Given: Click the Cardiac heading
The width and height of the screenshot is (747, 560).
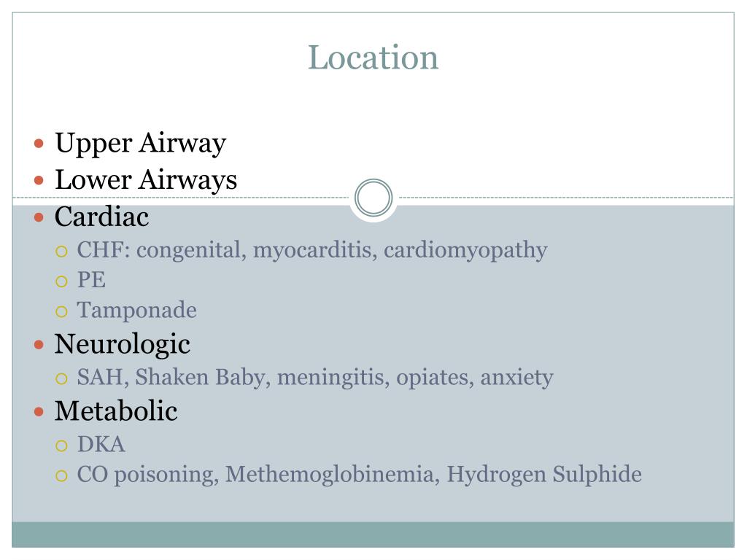Looking at the screenshot, I should coord(101,217).
